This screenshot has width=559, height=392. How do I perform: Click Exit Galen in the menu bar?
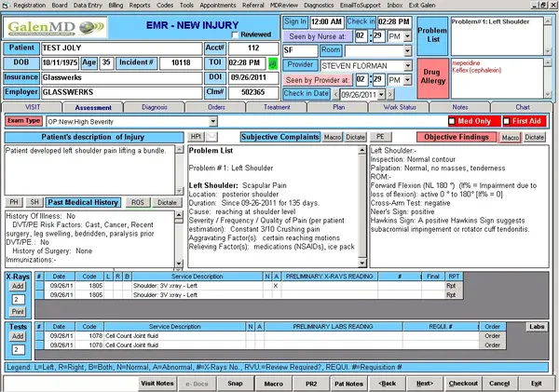point(422,6)
